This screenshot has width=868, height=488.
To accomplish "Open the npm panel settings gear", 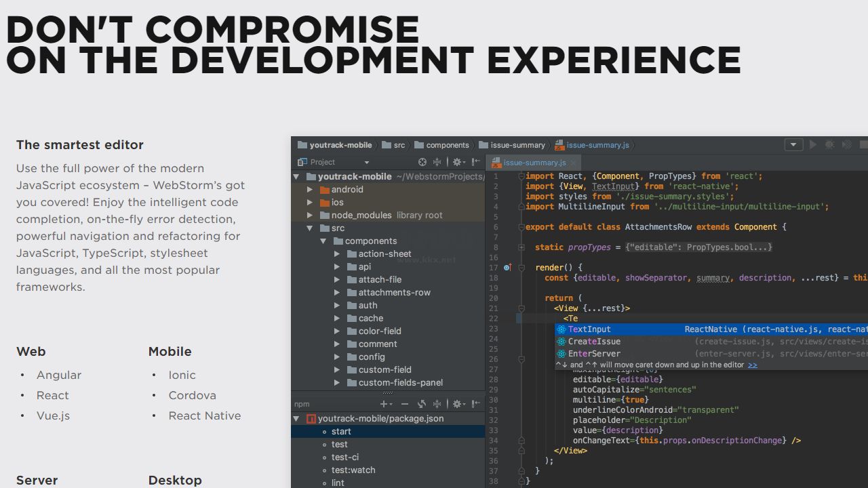I will 458,404.
